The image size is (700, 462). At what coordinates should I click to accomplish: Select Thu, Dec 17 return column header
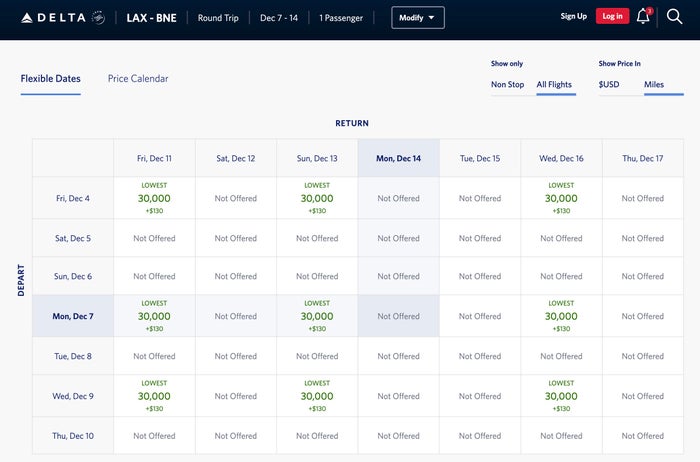pyautogui.click(x=643, y=158)
